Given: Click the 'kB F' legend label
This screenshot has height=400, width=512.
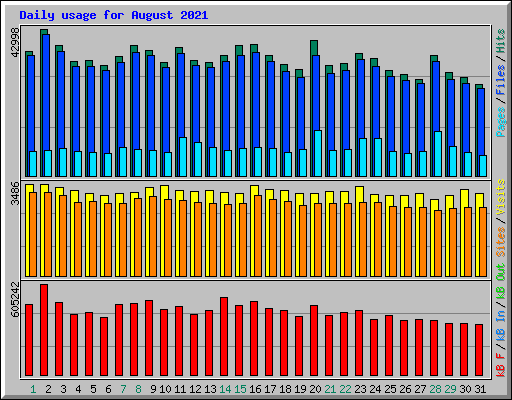Looking at the screenshot, I should coord(501,365).
